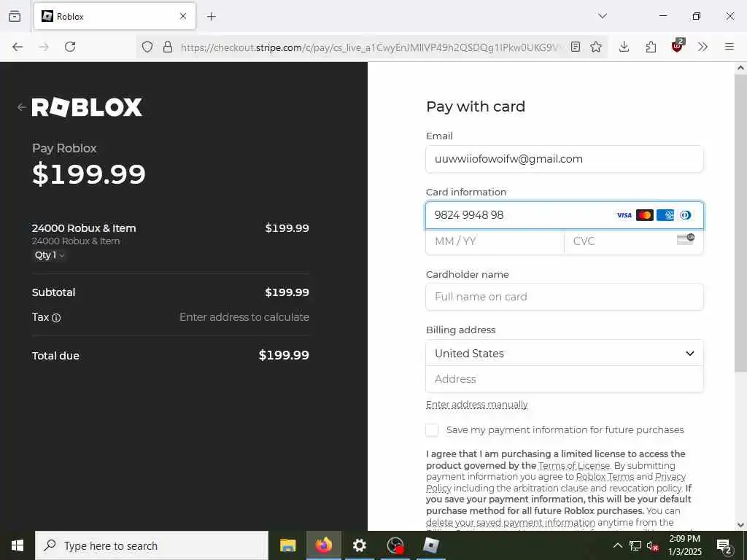This screenshot has height=560, width=747.
Task: Click Enter address manually link
Action: (x=477, y=404)
